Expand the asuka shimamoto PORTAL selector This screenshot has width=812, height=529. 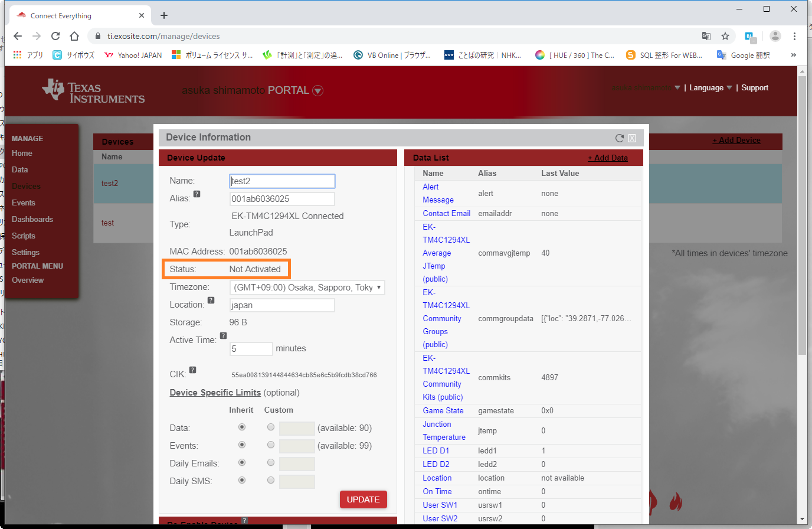pos(317,90)
